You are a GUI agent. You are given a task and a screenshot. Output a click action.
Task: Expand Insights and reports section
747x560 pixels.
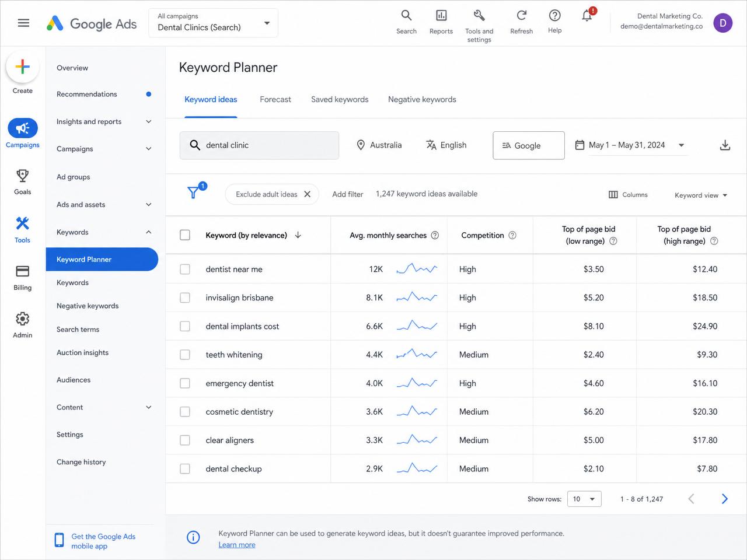tap(148, 121)
